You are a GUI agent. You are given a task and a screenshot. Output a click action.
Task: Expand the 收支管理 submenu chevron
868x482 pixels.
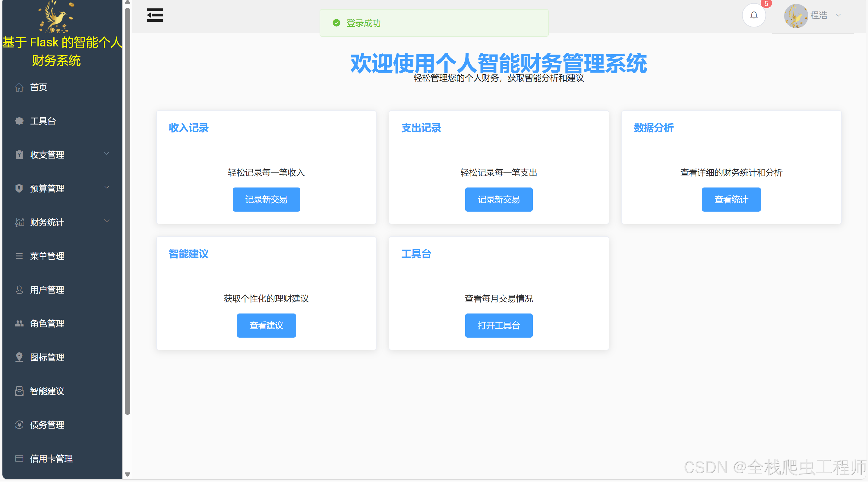106,154
